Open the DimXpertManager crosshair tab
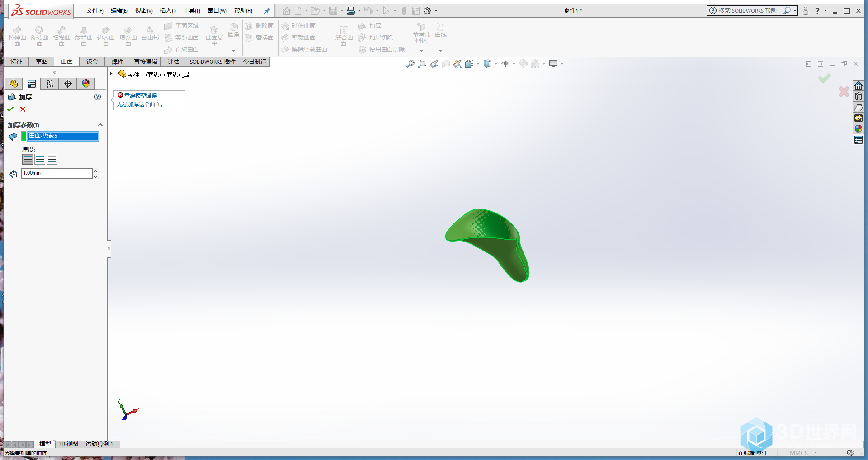This screenshot has width=868, height=460. [x=68, y=84]
